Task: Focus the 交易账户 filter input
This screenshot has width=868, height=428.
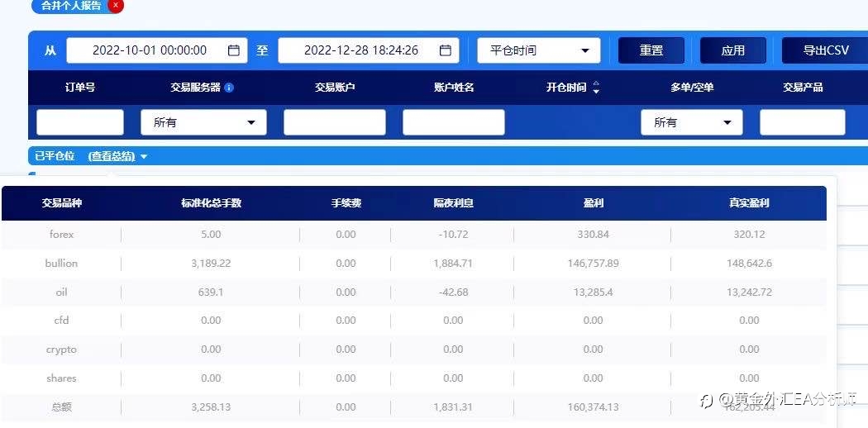Action: [334, 122]
